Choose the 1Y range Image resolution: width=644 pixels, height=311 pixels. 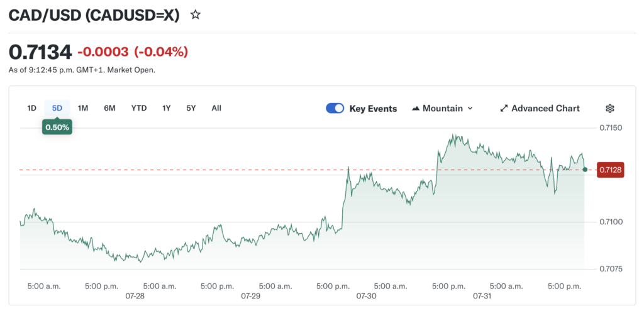pyautogui.click(x=166, y=108)
